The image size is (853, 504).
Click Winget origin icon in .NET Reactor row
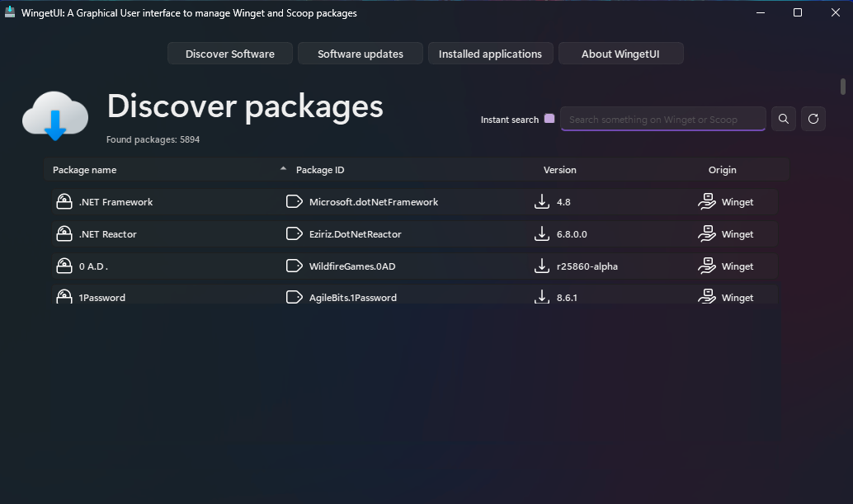click(707, 233)
